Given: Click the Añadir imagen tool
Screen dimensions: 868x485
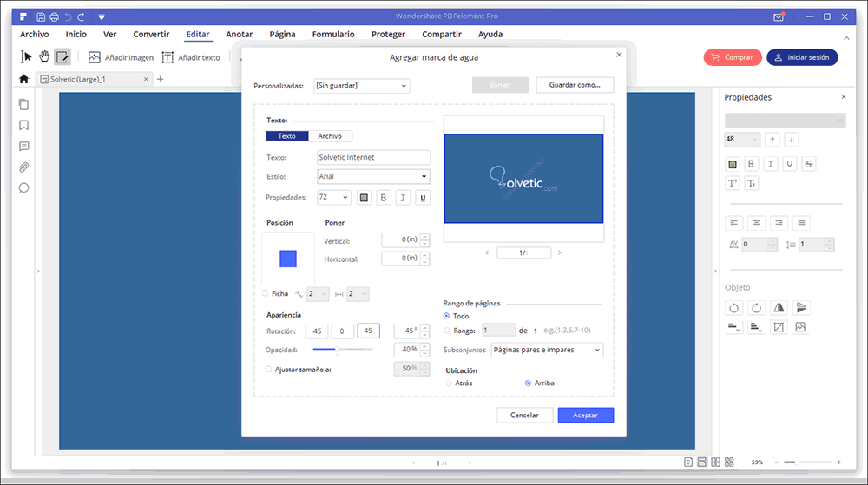Looking at the screenshot, I should click(121, 57).
